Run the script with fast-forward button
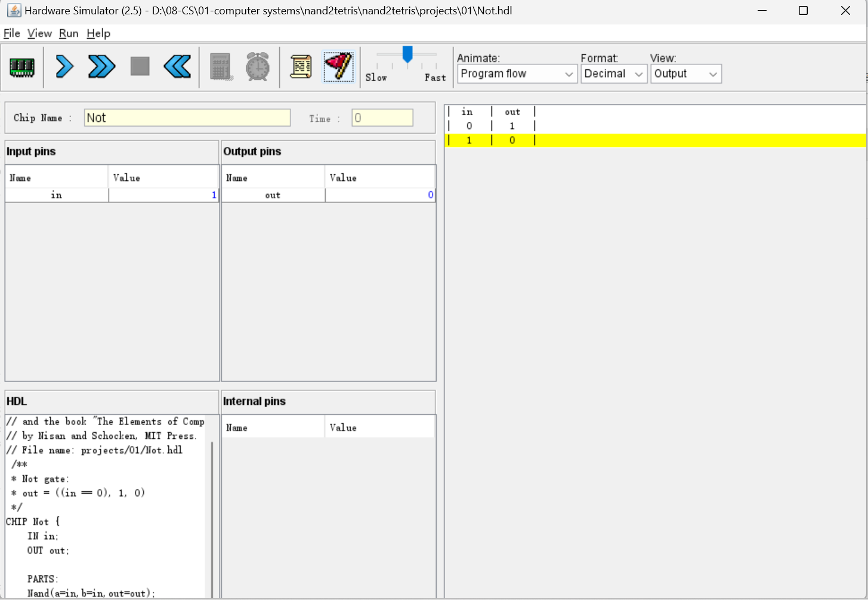868x600 pixels. tap(101, 67)
